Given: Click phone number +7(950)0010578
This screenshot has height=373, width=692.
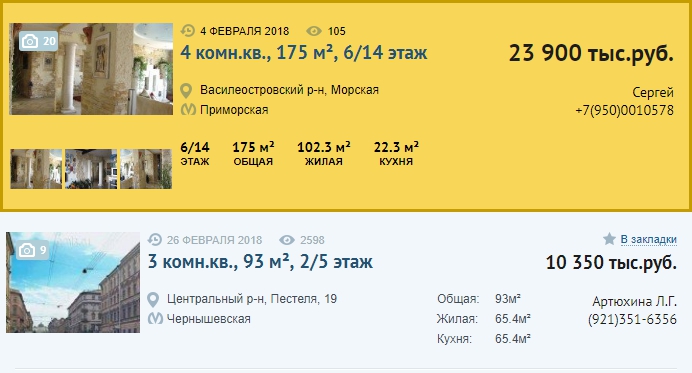Looking at the screenshot, I should [x=624, y=110].
